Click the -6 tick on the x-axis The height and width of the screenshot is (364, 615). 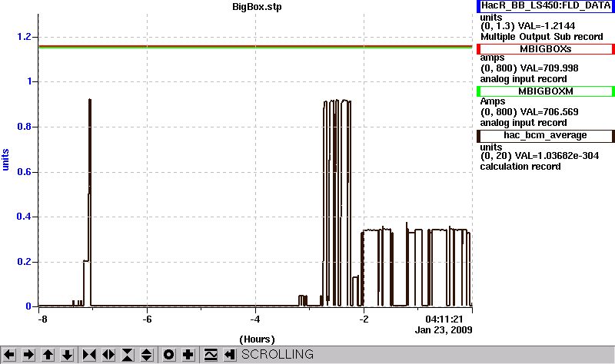[x=147, y=319]
